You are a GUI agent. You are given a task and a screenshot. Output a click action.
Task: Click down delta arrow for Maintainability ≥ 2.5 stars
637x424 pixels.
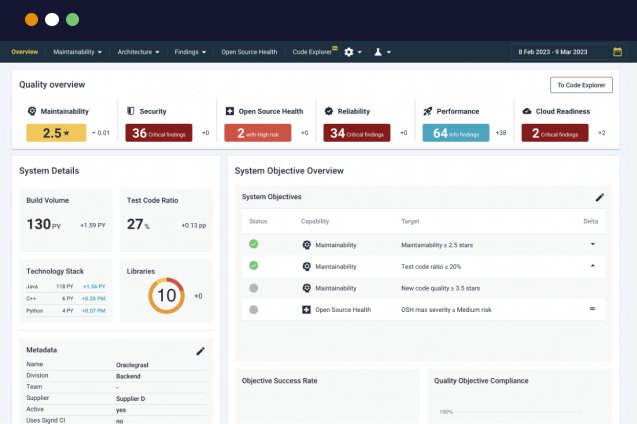[x=593, y=244]
